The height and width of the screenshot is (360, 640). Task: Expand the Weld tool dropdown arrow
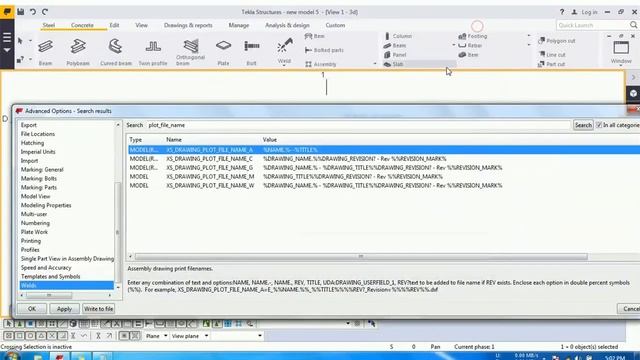(284, 65)
